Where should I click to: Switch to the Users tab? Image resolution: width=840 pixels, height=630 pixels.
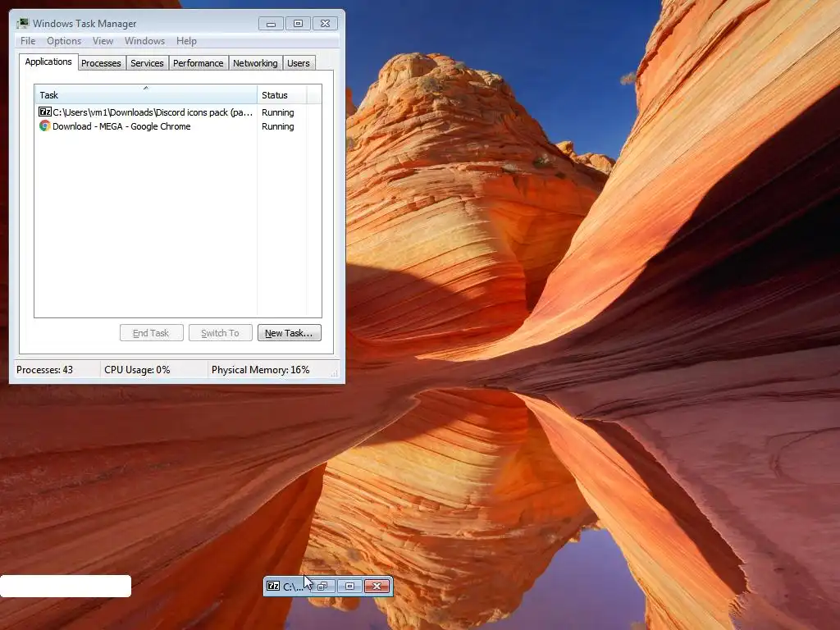click(299, 63)
